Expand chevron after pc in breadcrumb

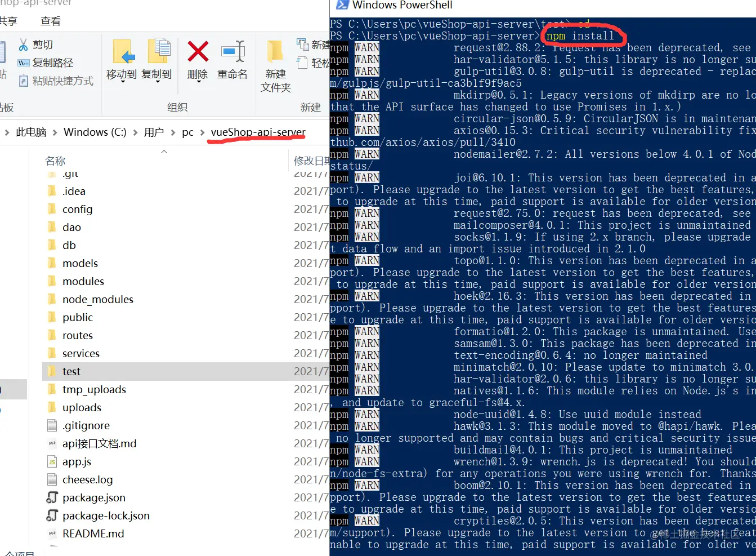(202, 133)
